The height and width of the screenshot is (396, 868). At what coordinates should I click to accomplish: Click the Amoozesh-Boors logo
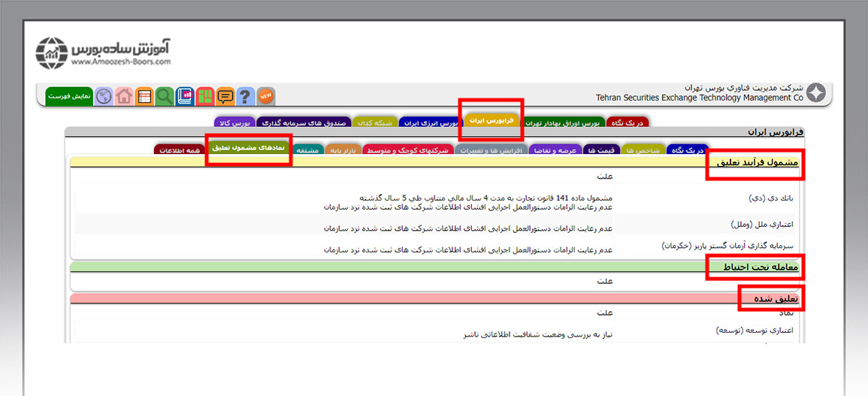click(x=104, y=53)
